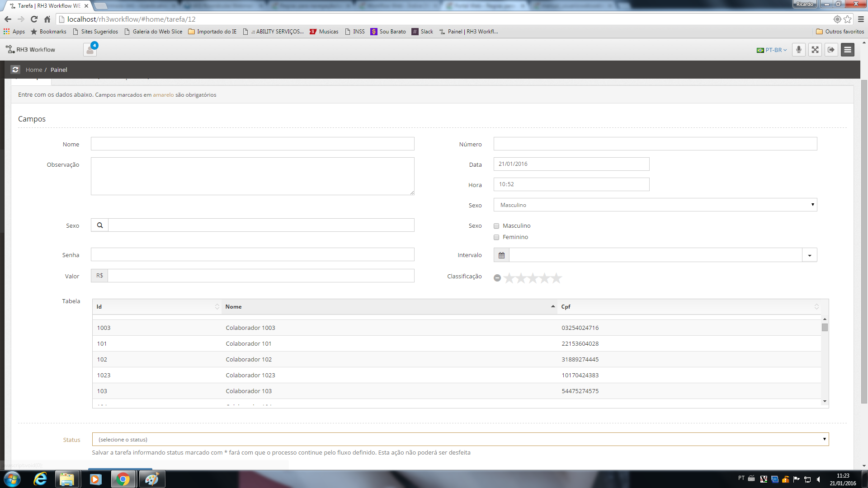
Task: Click the refresh icon beside Home breadcrumb
Action: (15, 70)
